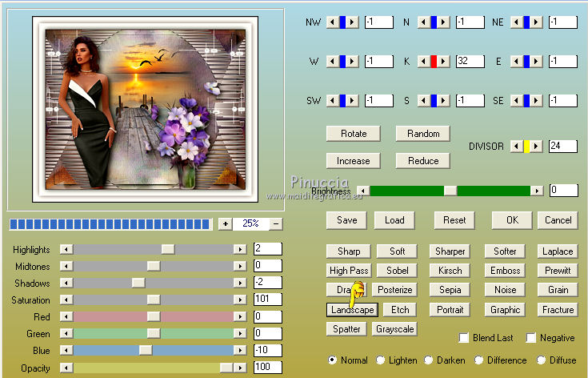The image size is (588, 378).
Task: Select the Diffuse blend mode radio
Action: (541, 360)
